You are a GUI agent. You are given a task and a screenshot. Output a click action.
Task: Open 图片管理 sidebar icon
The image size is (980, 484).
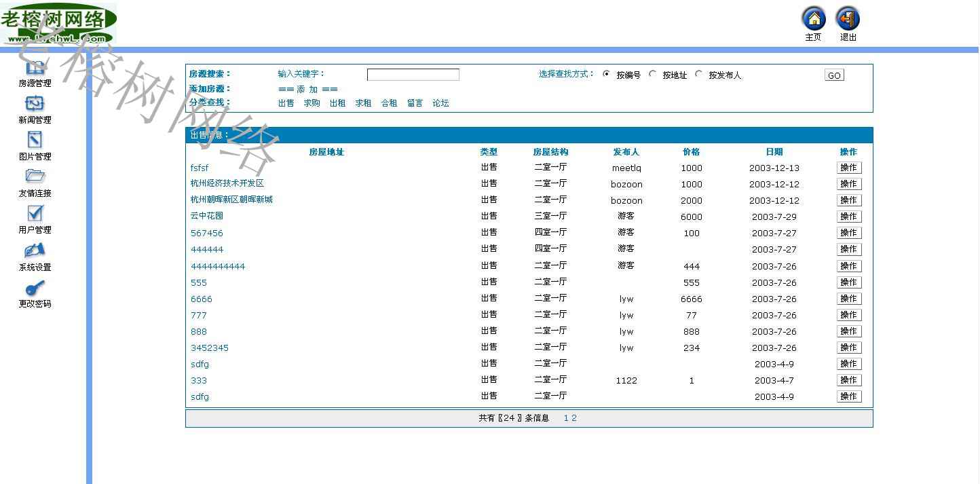35,140
